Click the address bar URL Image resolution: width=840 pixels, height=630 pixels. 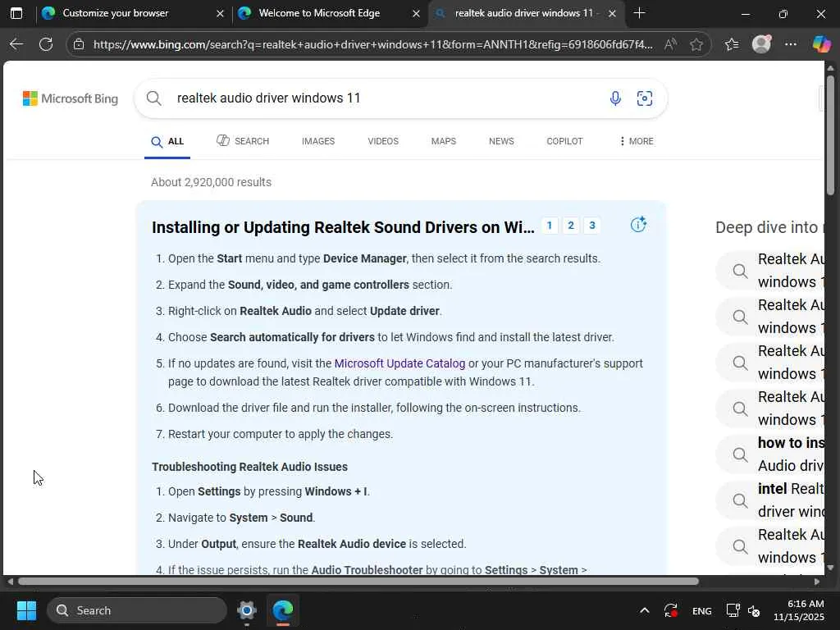click(x=373, y=44)
